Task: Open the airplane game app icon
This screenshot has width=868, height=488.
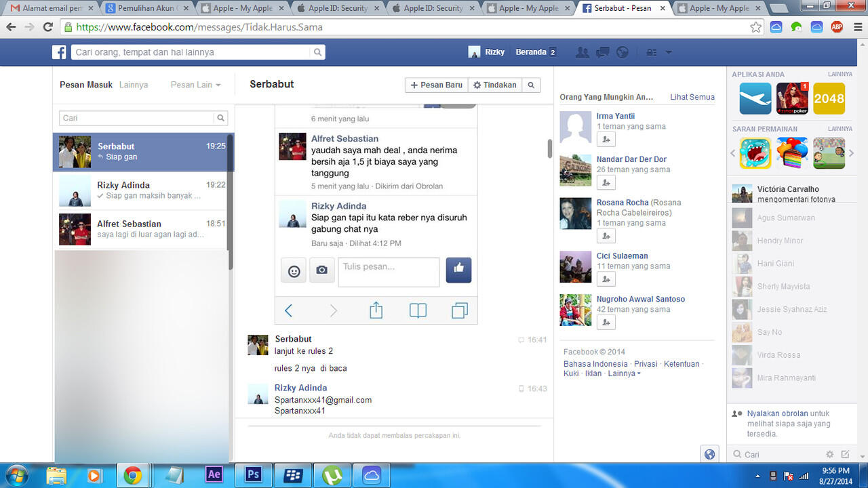Action: tap(755, 98)
